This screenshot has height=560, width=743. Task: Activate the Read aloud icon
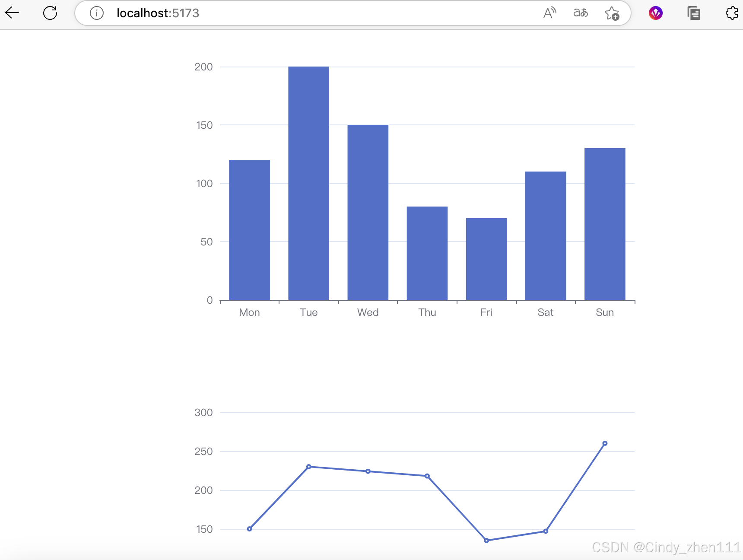tap(549, 13)
